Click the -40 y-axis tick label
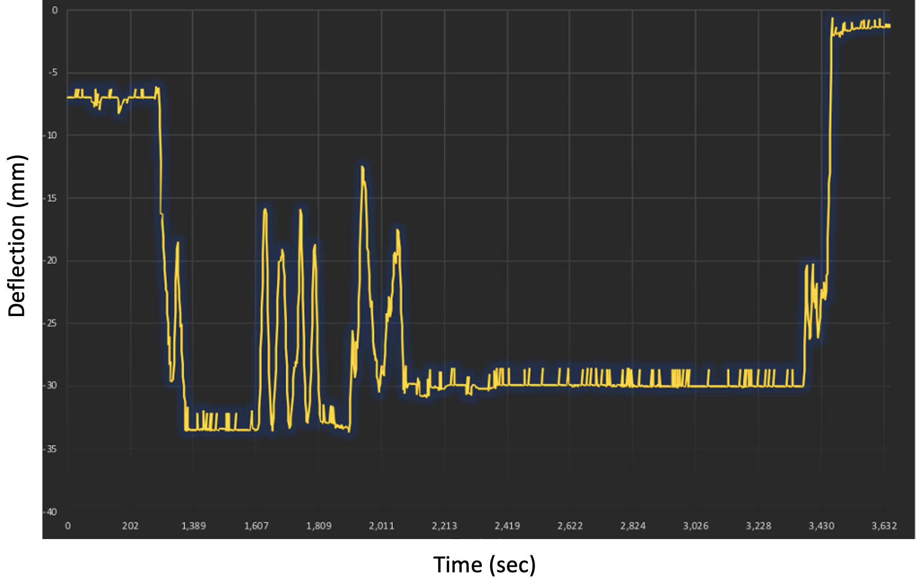 coord(51,512)
